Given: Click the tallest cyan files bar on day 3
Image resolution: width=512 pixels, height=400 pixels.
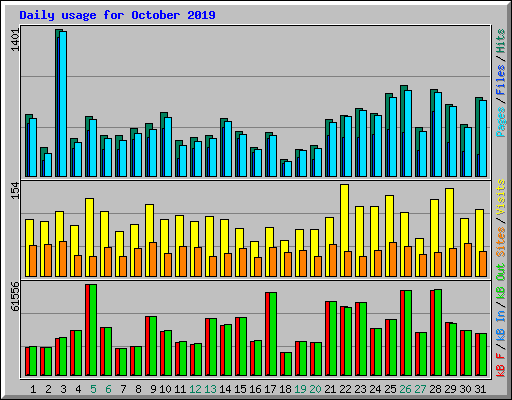Looking at the screenshot, I should coord(63,104).
